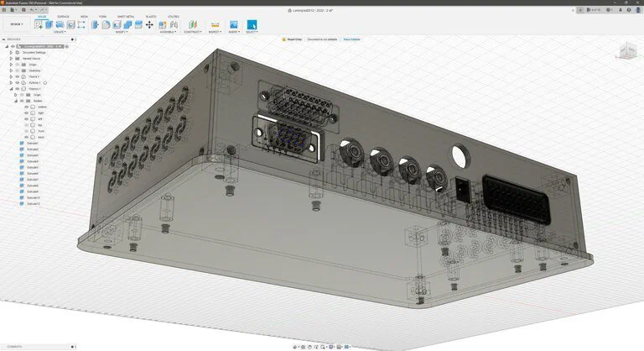This screenshot has height=351, width=644.
Task: Click the Make Editable link
Action: click(351, 39)
